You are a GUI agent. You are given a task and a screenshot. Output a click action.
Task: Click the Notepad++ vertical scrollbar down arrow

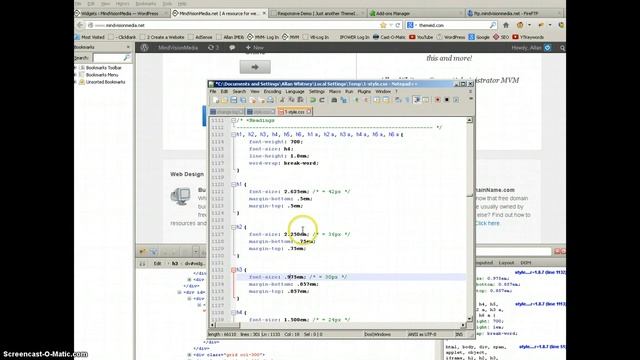(x=469, y=319)
